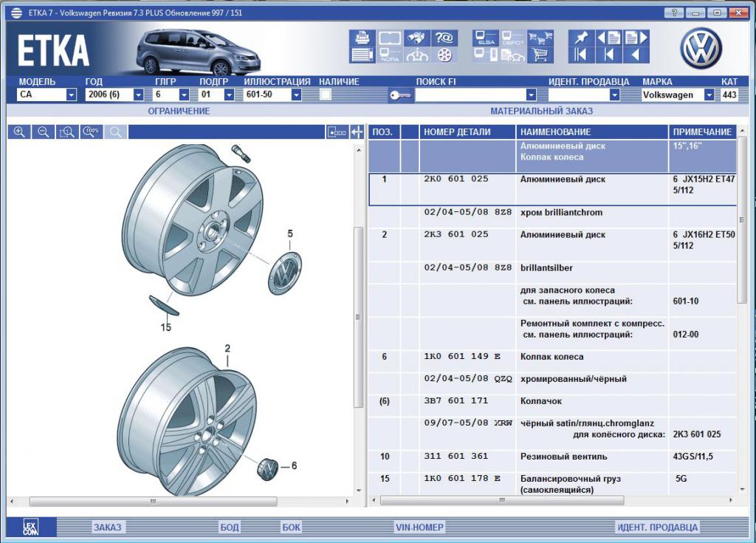Toggle the НАЛИЧИЕ checkbox

tap(326, 95)
